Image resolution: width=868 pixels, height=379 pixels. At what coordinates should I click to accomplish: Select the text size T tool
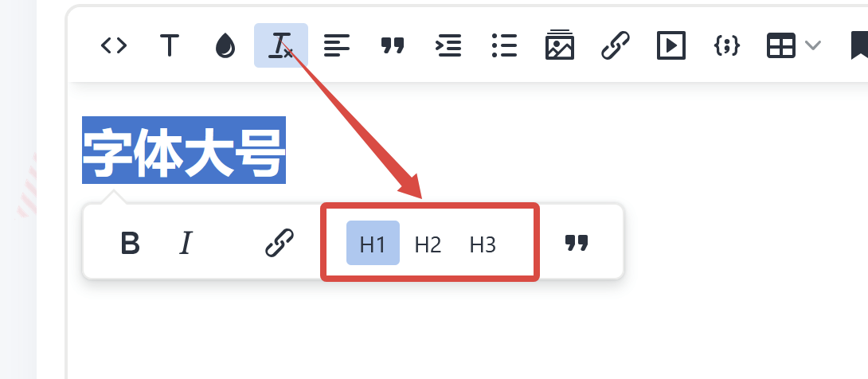[170, 45]
